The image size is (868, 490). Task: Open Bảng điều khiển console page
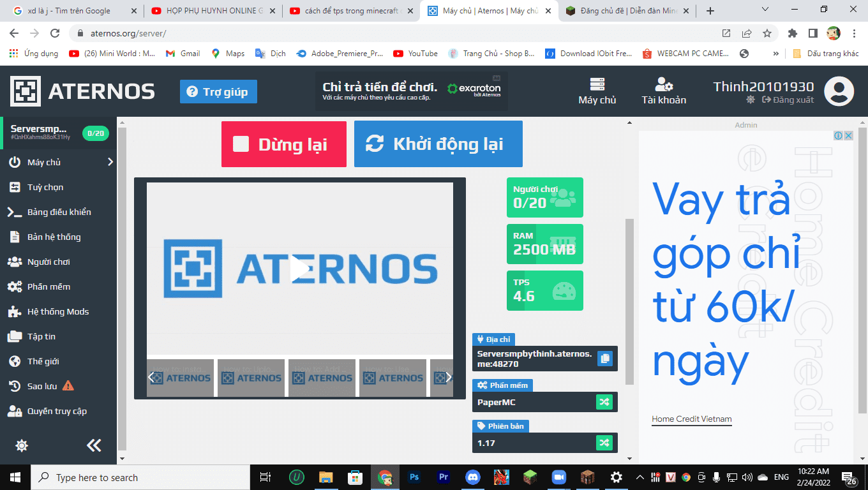(x=59, y=212)
